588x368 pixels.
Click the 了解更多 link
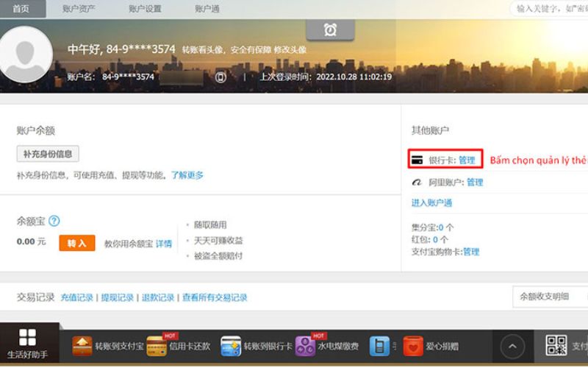pos(187,175)
